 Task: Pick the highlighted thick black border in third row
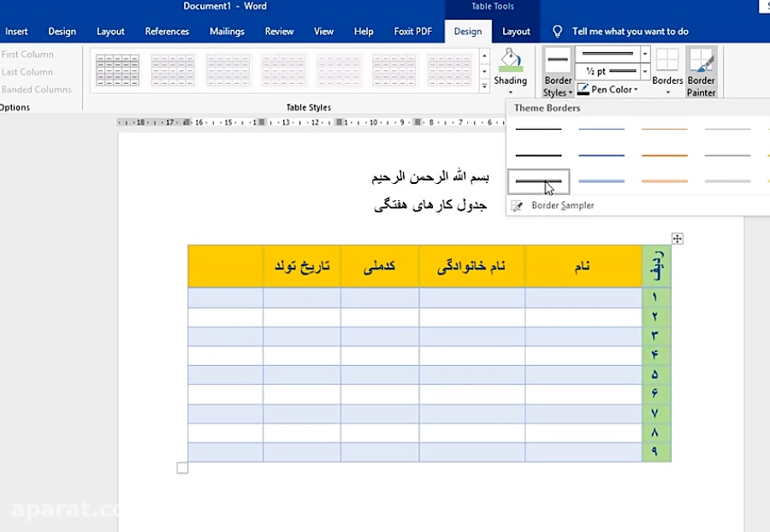(x=538, y=181)
